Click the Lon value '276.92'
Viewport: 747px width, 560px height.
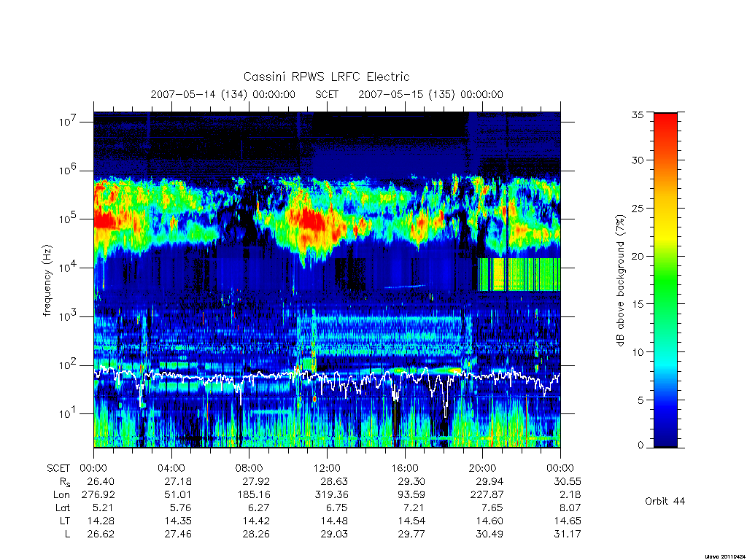click(x=98, y=495)
